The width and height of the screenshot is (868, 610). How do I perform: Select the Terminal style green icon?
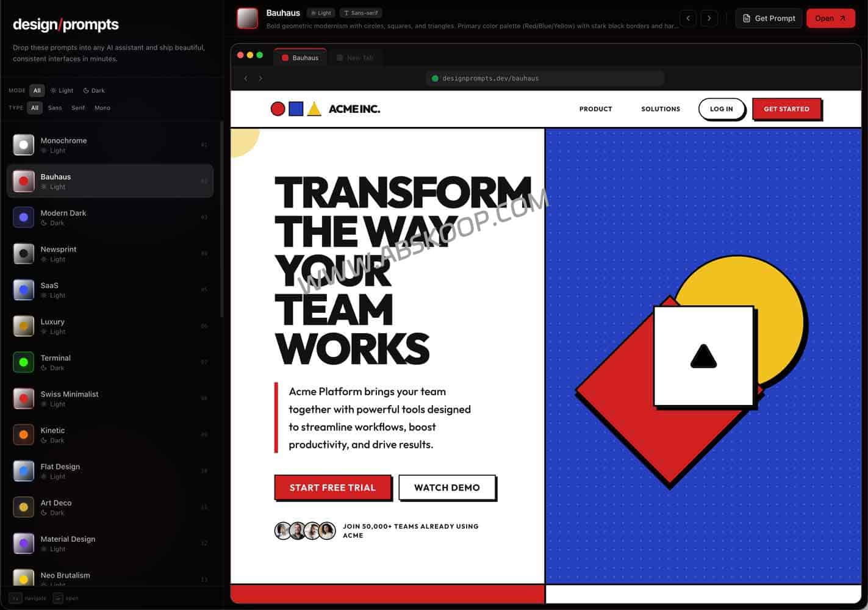pyautogui.click(x=23, y=362)
